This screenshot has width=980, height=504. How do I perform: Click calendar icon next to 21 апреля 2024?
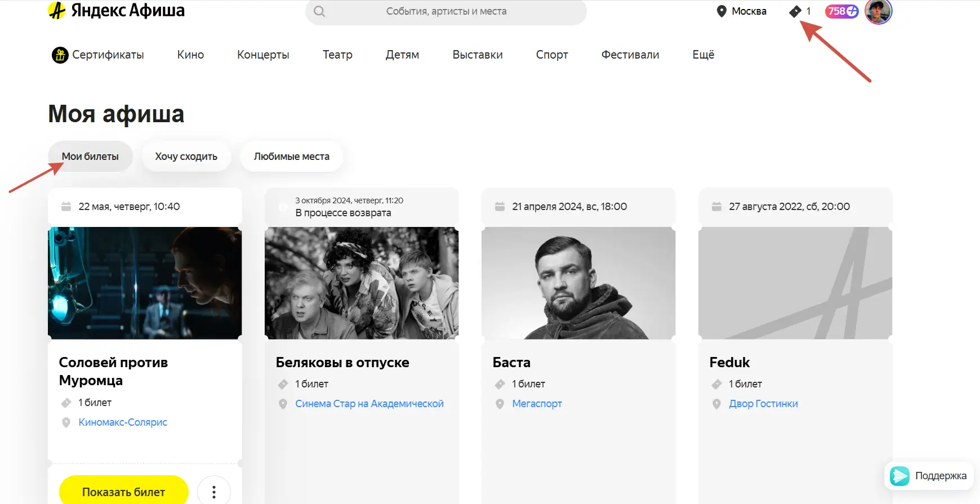pos(500,207)
